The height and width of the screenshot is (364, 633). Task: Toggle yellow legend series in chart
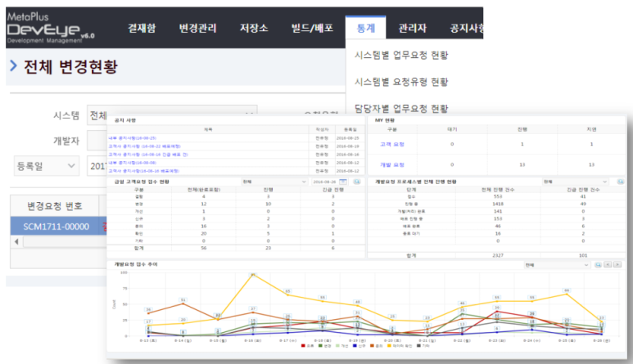(x=400, y=346)
